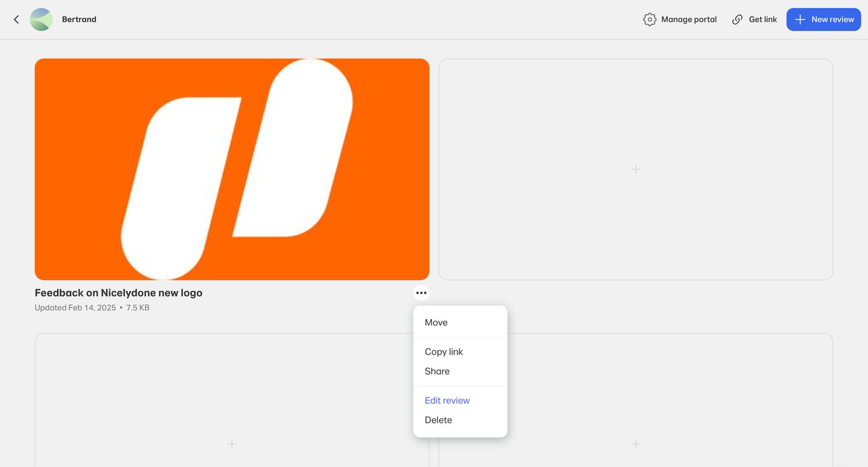Add a review in the empty bottom-right card

point(635,444)
